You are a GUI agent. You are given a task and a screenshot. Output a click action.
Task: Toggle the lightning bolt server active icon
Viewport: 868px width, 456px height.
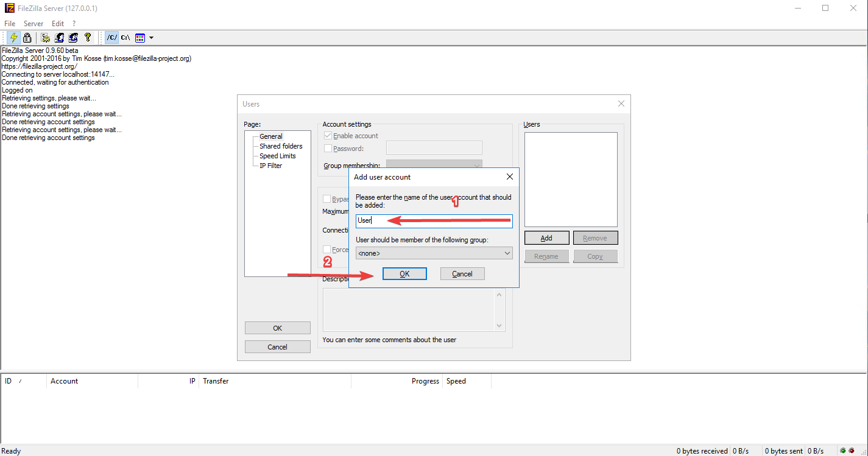[14, 38]
